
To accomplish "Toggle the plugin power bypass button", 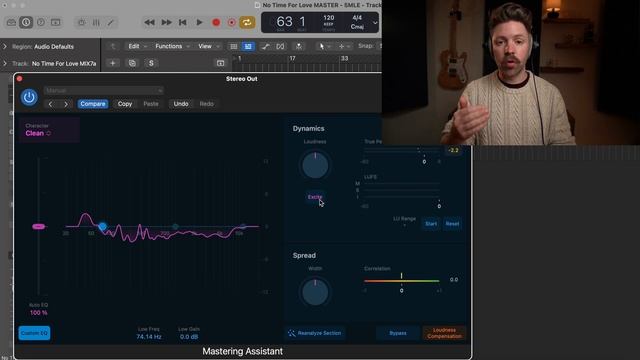I will tap(29, 97).
